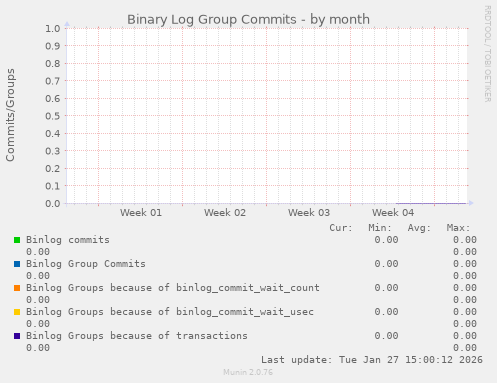Select the 'Binlog commits' legend label
The width and height of the screenshot is (497, 383).
point(68,240)
